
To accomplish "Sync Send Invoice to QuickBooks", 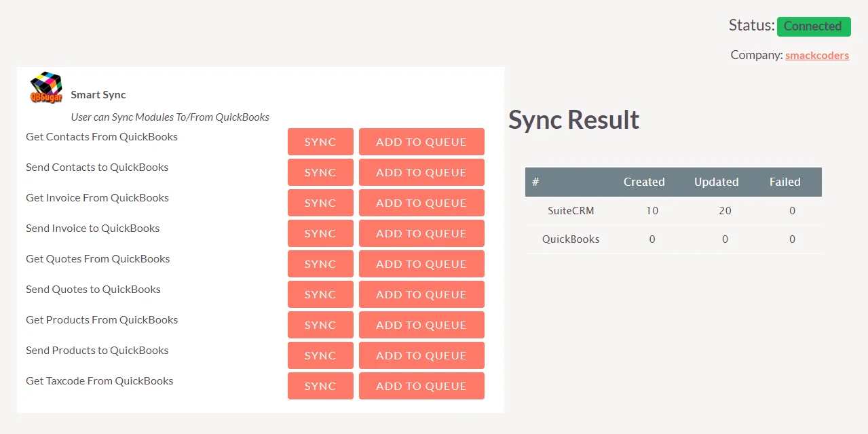I will [x=320, y=233].
